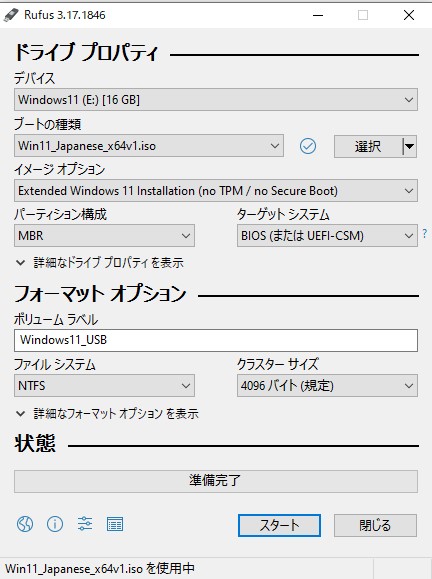This screenshot has width=432, height=579.
Task: Open the arrow beside the 選択 button
Action: 409,147
